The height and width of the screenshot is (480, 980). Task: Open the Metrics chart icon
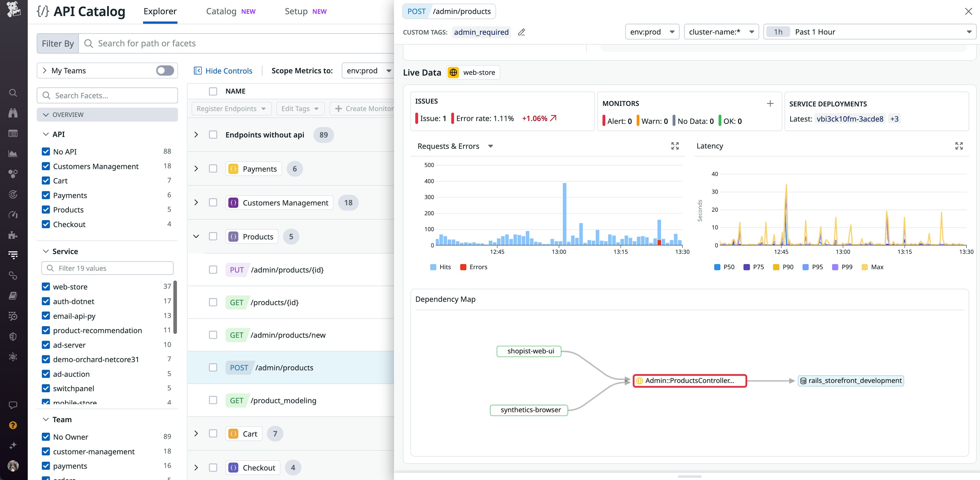coord(13,154)
